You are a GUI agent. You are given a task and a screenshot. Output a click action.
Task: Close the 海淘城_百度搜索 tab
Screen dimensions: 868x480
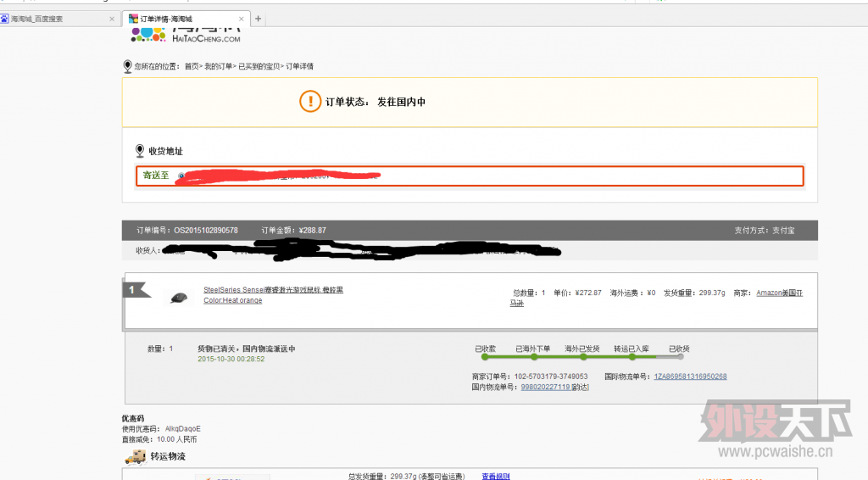(112, 19)
